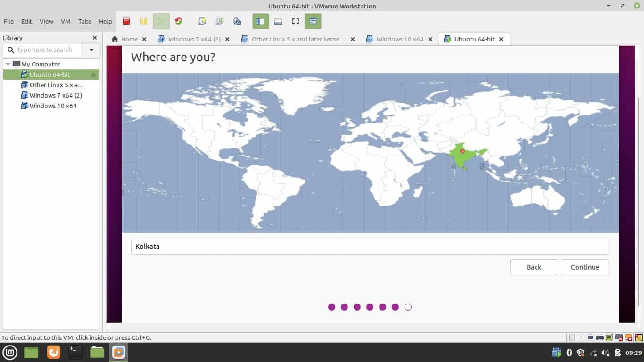
Task: Close the Home tab
Action: (x=144, y=39)
